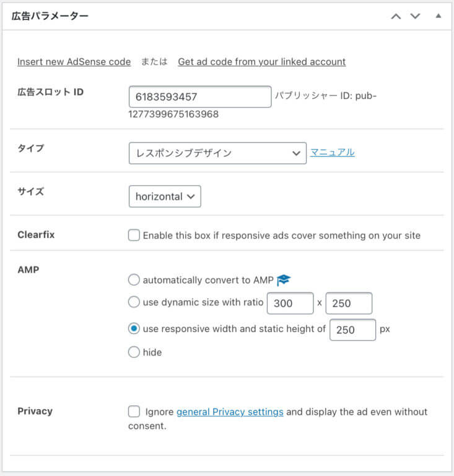This screenshot has height=476, width=454.
Task: Select automatically convert to AMP option
Action: tap(134, 280)
